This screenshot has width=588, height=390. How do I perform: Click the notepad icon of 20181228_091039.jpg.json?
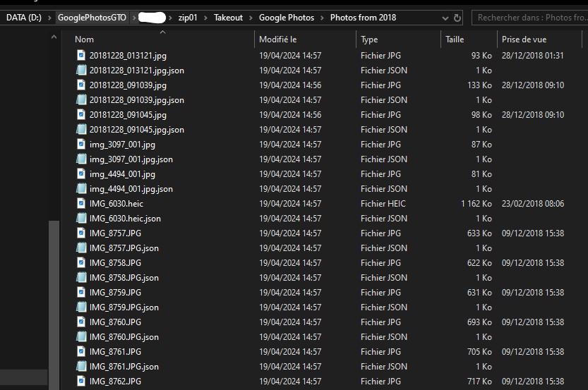81,99
